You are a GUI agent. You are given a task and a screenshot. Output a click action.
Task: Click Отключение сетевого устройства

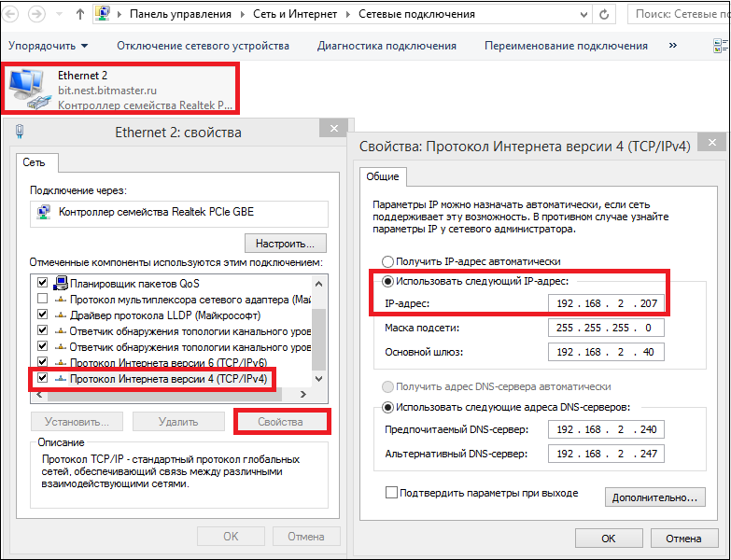pos(203,46)
